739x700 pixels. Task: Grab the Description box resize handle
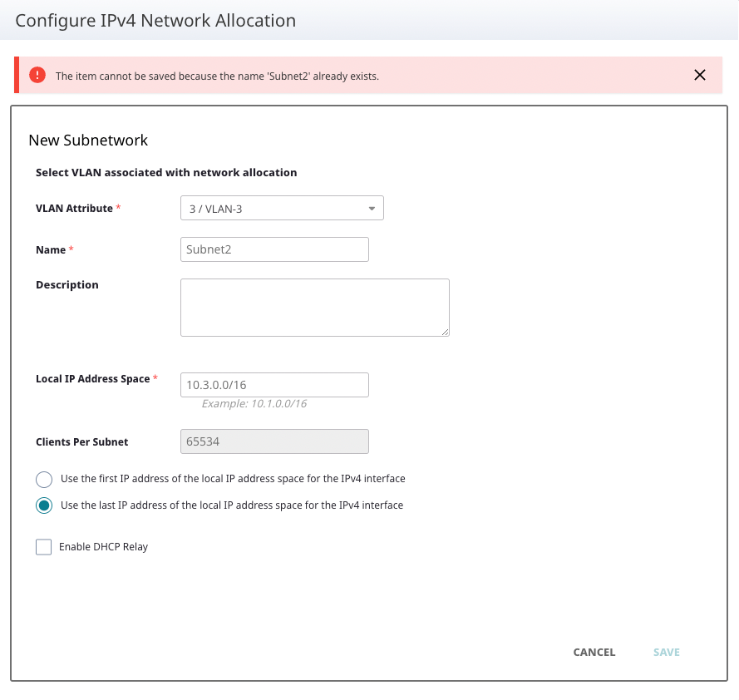click(445, 332)
